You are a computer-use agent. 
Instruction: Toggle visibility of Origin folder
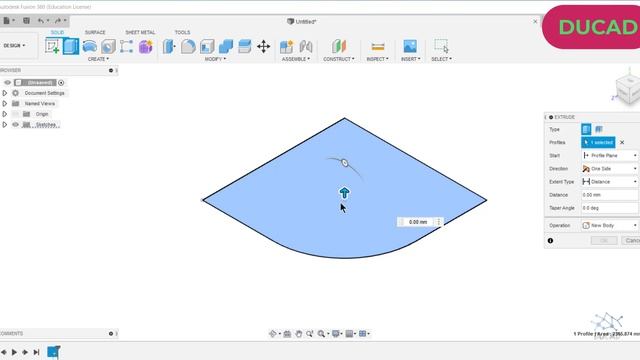[x=16, y=114]
